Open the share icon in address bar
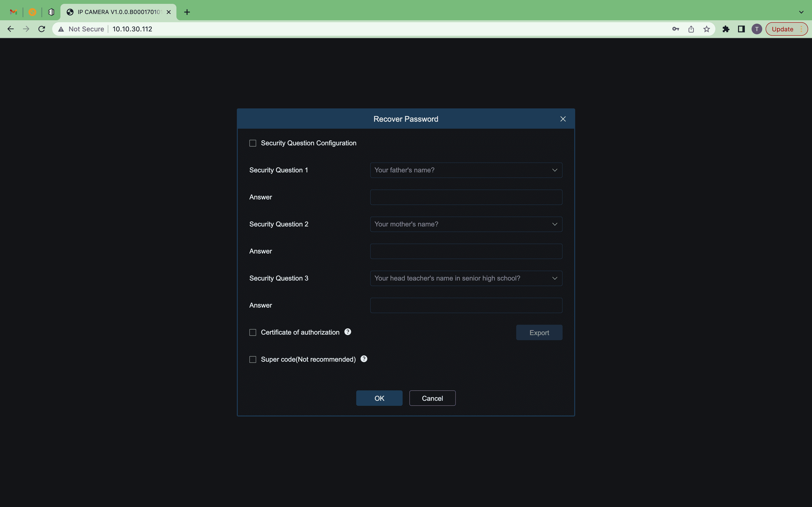This screenshot has width=812, height=507. (691, 29)
